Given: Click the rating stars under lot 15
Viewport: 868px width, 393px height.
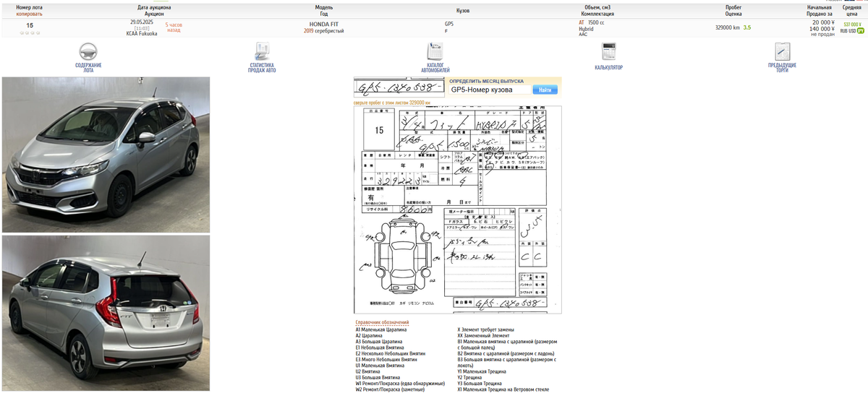Looking at the screenshot, I should tap(30, 33).
